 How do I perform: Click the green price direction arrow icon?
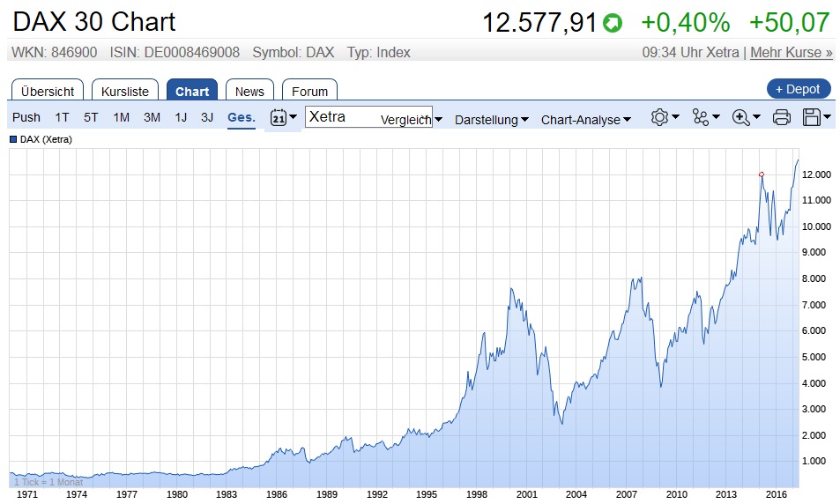tap(613, 23)
